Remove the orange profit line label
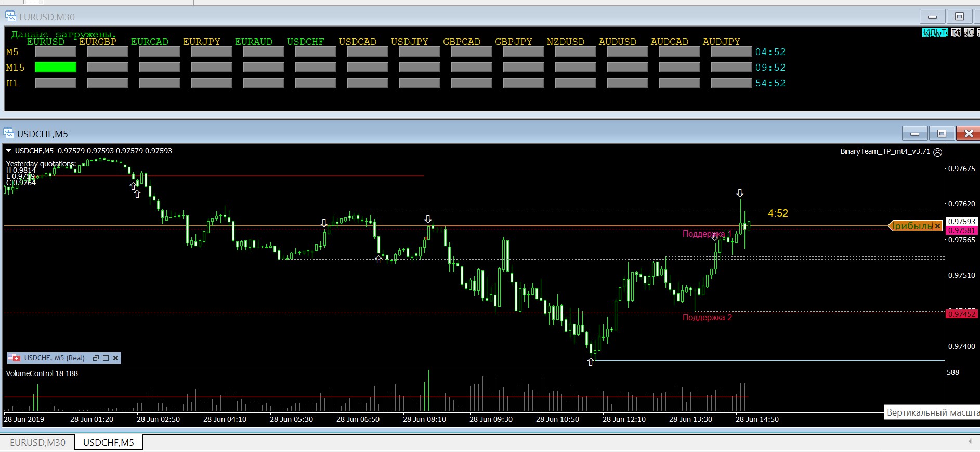 pyautogui.click(x=937, y=226)
